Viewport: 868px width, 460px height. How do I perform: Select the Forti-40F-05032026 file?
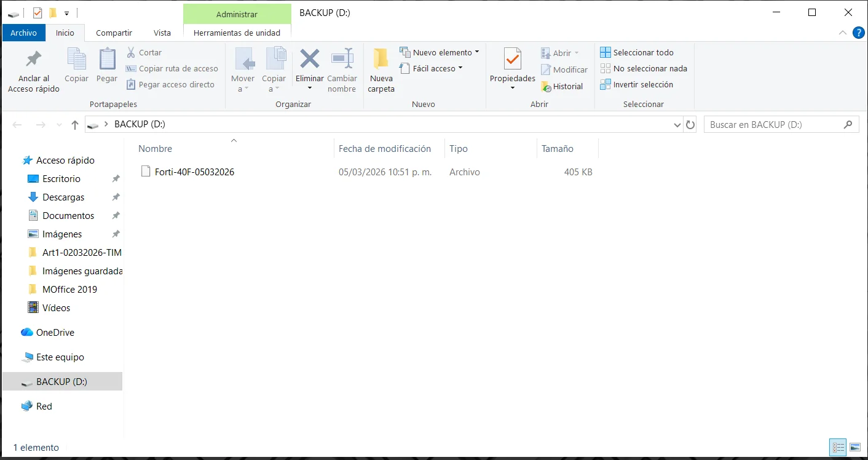point(194,172)
